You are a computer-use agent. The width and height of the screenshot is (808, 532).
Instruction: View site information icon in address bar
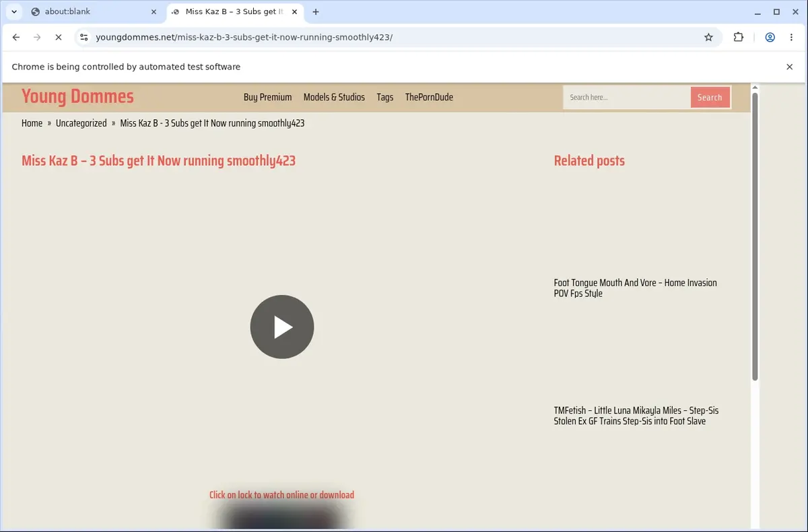tap(83, 37)
